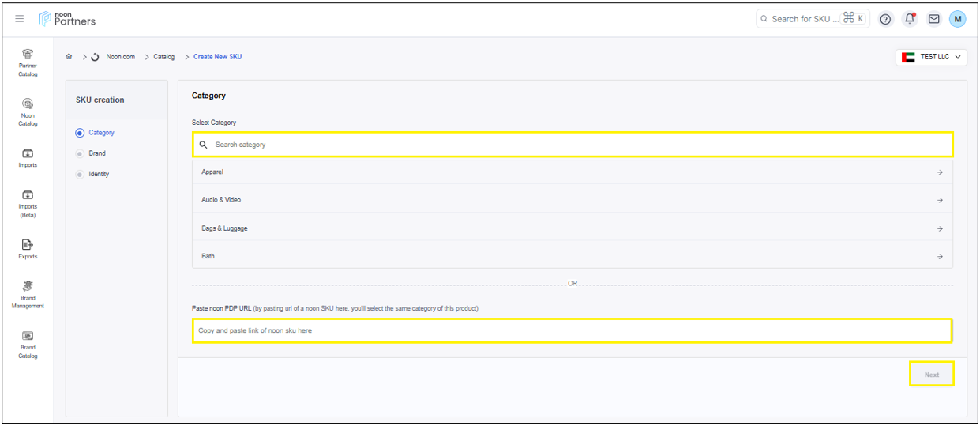This screenshot has width=980, height=426.
Task: Select the Brand step radio
Action: 80,153
